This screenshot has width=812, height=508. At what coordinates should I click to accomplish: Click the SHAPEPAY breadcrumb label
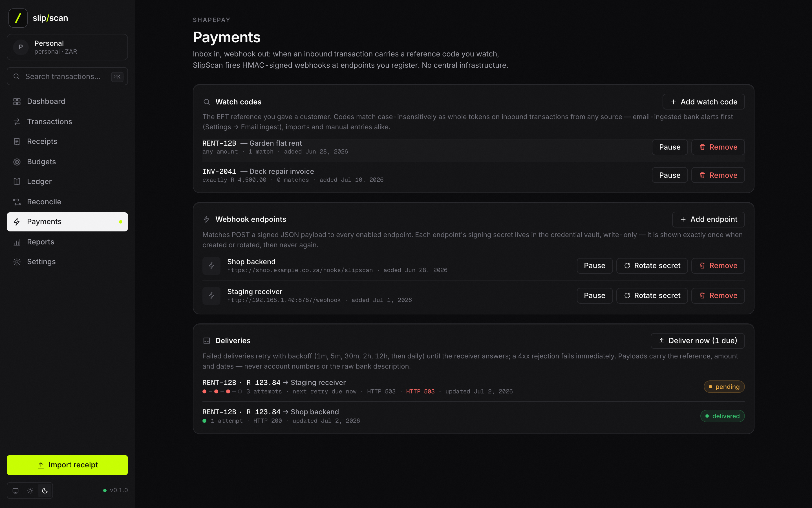click(x=211, y=20)
